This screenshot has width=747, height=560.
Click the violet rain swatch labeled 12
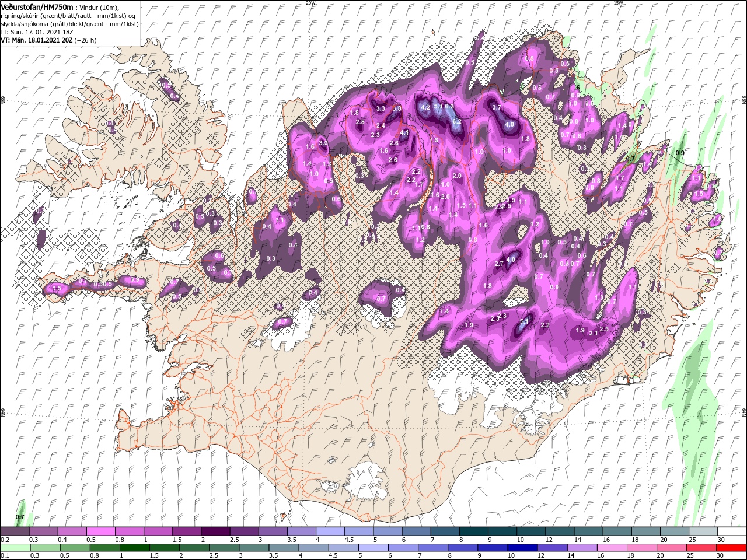tap(551, 548)
